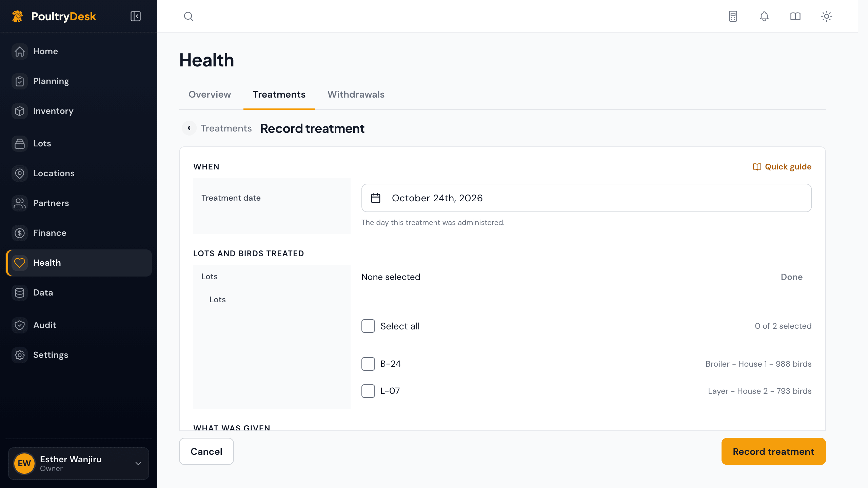This screenshot has height=488, width=868.
Task: Open the Treatment date picker
Action: point(587,198)
